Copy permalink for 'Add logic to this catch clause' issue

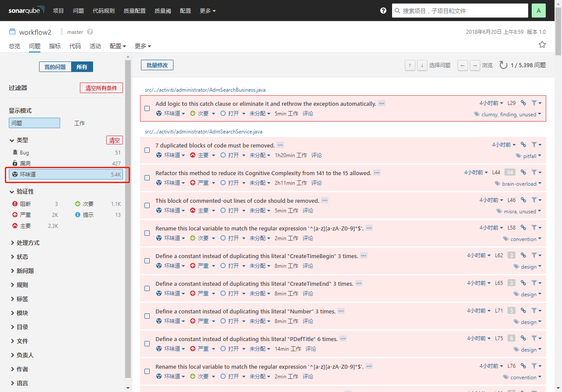coord(523,103)
